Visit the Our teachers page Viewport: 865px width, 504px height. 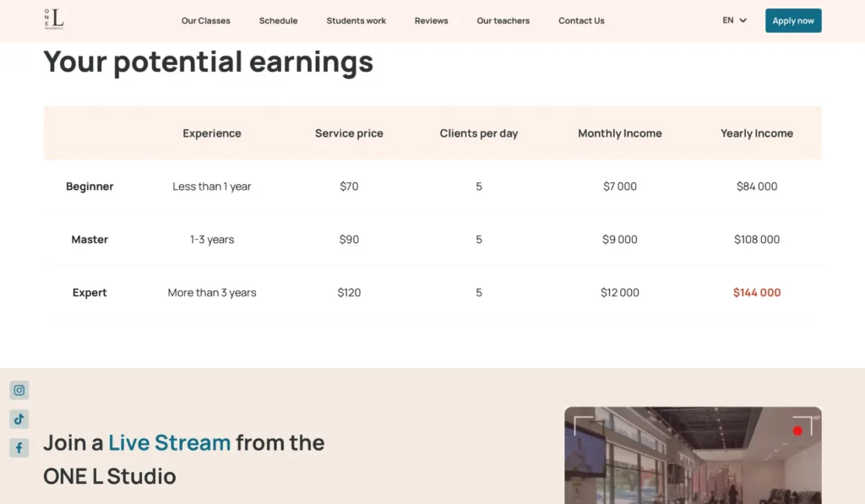click(503, 20)
